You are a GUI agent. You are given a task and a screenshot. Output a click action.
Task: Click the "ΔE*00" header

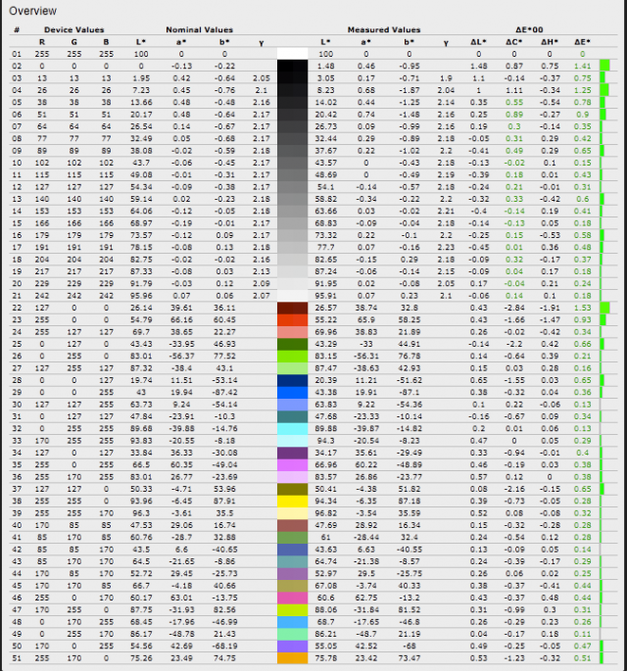tap(529, 29)
